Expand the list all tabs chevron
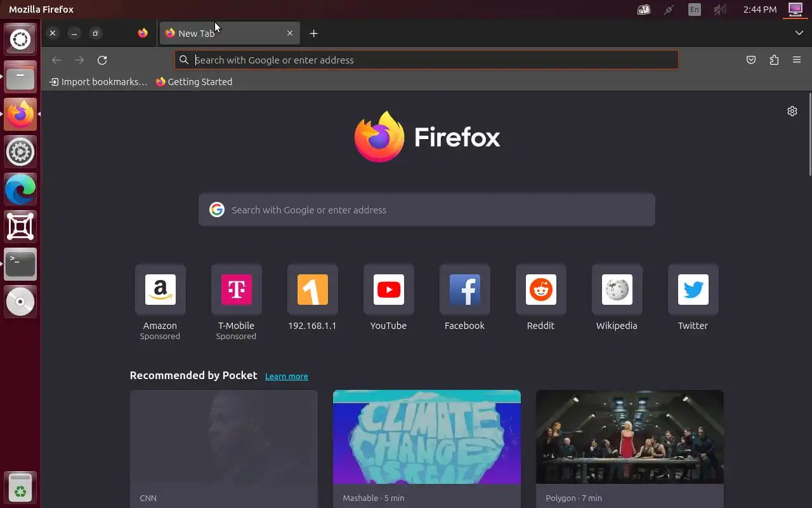Screen dimensions: 812x508 tap(799, 33)
